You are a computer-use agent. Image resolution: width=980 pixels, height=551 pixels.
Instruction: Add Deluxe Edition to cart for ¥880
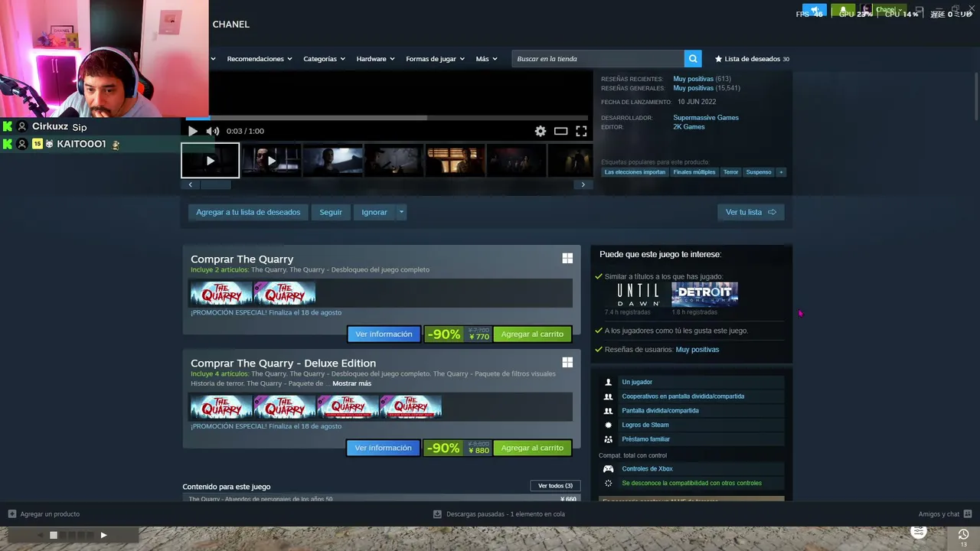click(532, 448)
